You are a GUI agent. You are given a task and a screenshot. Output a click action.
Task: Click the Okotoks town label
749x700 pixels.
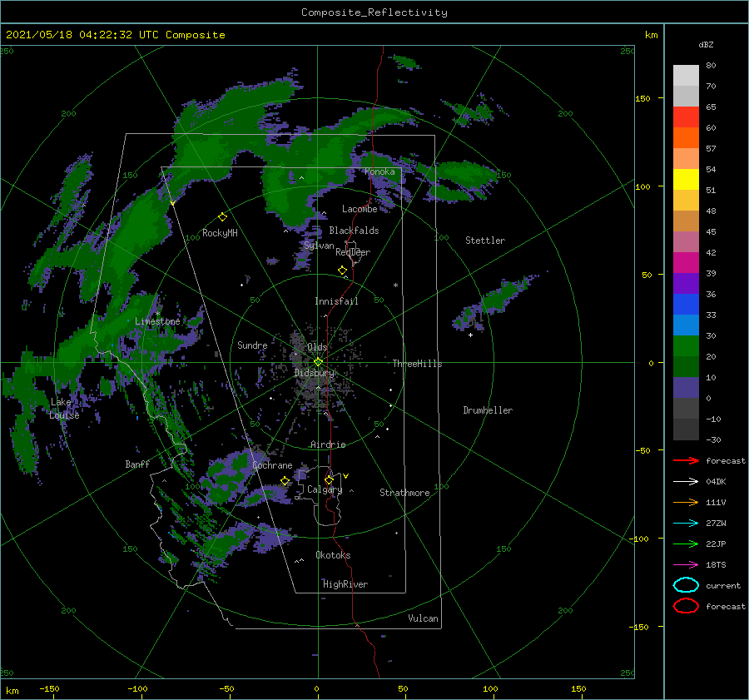click(333, 555)
